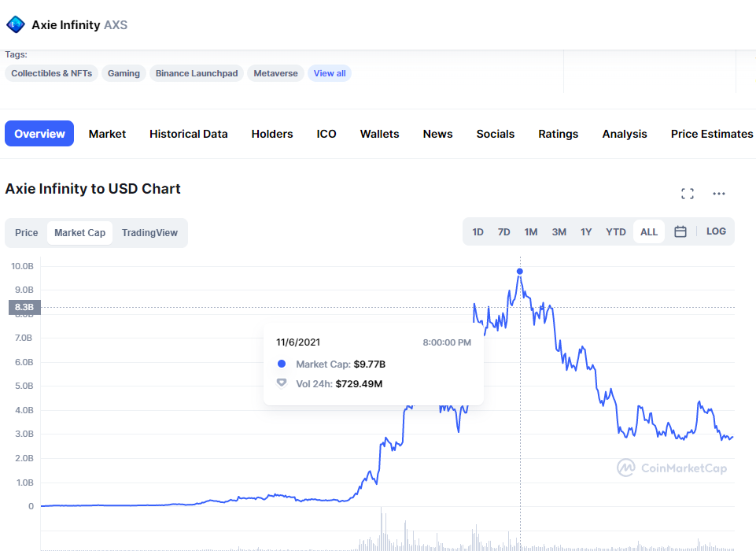The width and height of the screenshot is (756, 551).
Task: Open the News tab
Action: (x=437, y=134)
